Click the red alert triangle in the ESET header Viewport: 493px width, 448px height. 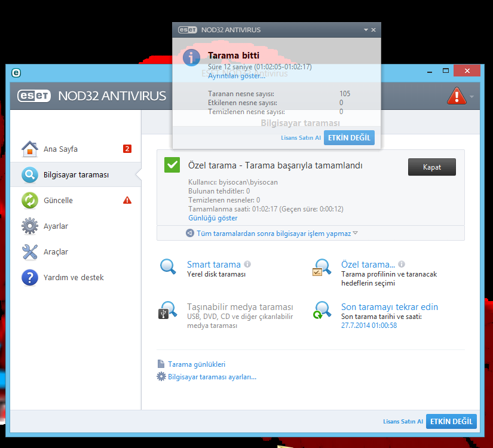click(x=457, y=96)
